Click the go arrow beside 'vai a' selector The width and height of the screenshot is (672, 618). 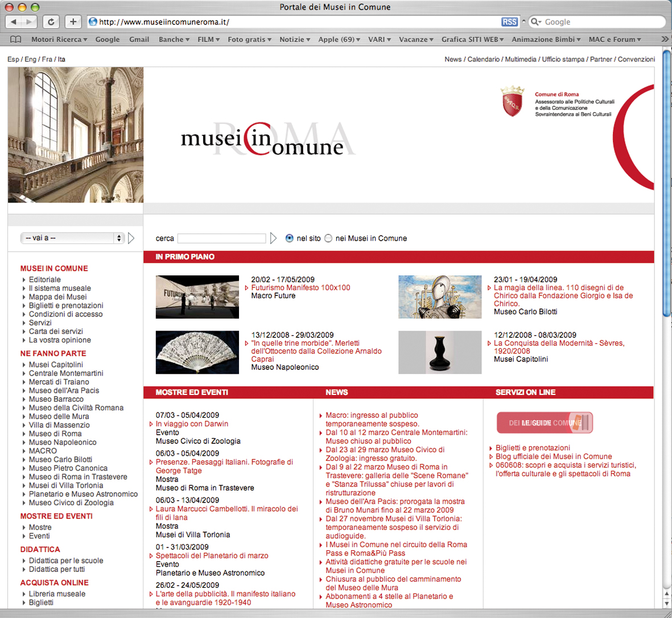[x=131, y=238]
